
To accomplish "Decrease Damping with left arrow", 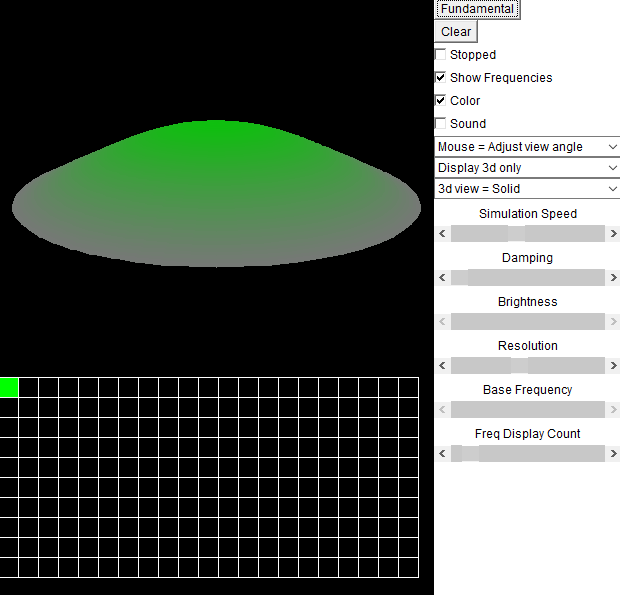I will click(442, 278).
